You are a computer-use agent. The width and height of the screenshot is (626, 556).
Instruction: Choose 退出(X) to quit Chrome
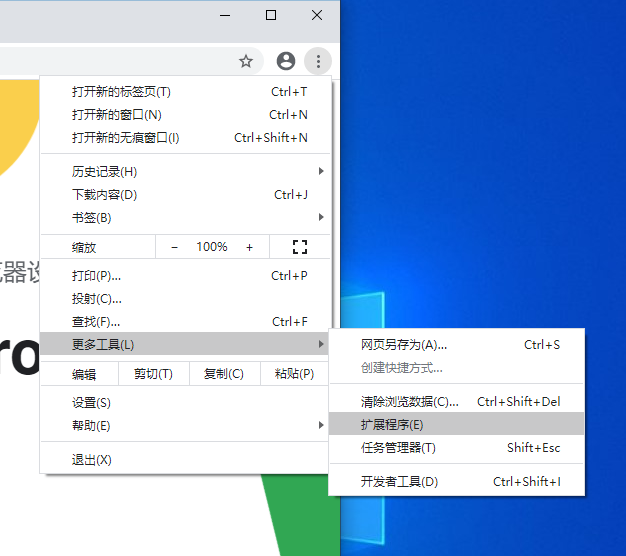pyautogui.click(x=184, y=460)
